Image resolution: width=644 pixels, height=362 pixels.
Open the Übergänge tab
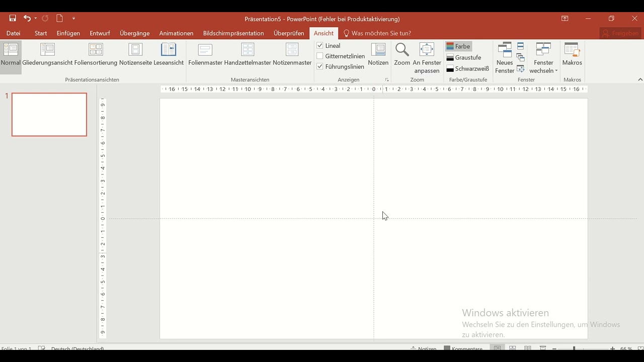click(135, 33)
